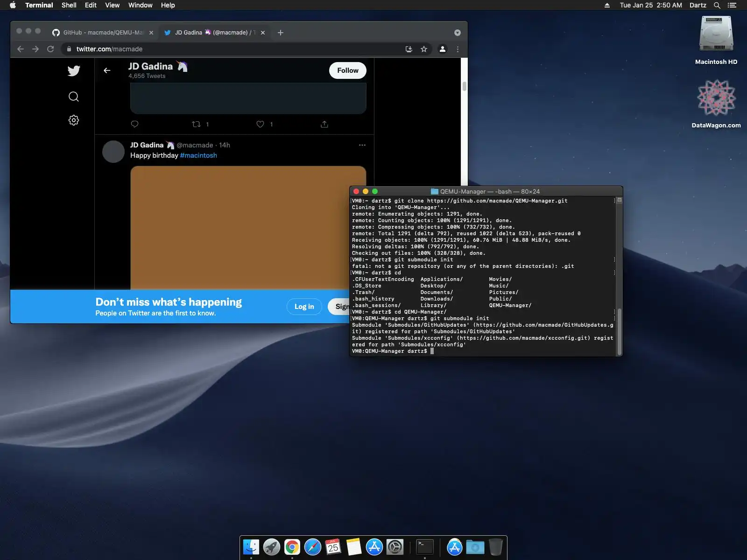The width and height of the screenshot is (747, 560).
Task: Follow JD Gadina on Twitter
Action: pyautogui.click(x=348, y=70)
